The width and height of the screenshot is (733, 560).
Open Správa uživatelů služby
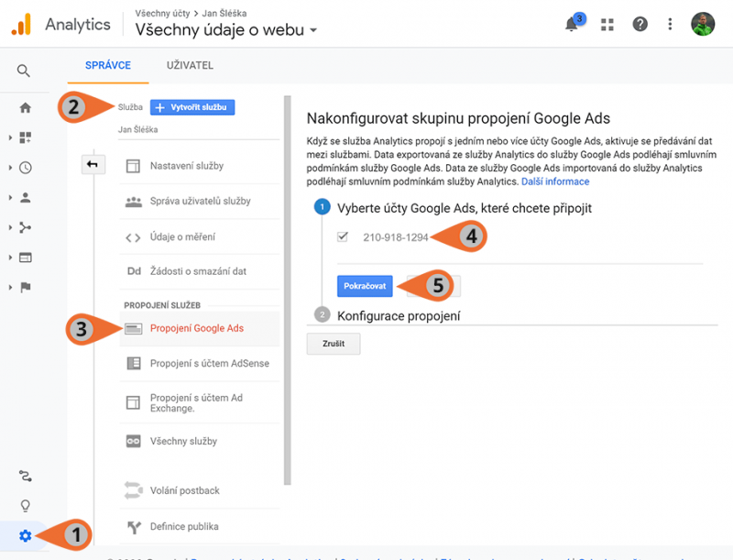pyautogui.click(x=200, y=201)
